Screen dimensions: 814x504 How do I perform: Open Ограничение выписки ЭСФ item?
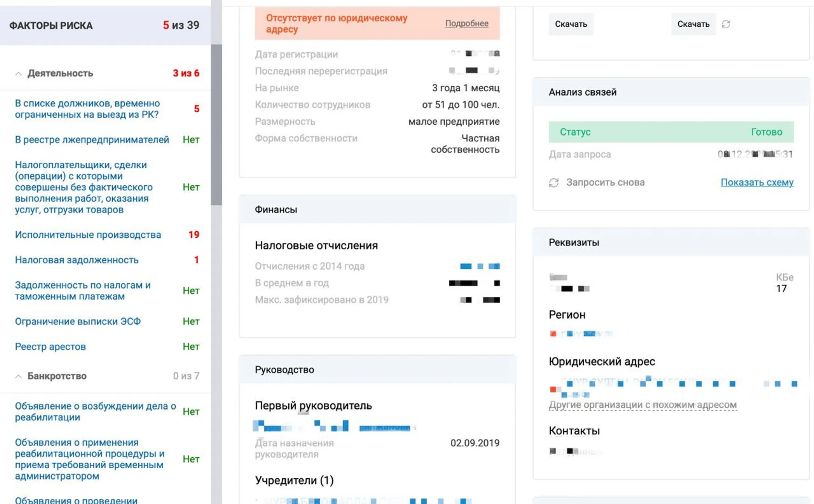78,321
